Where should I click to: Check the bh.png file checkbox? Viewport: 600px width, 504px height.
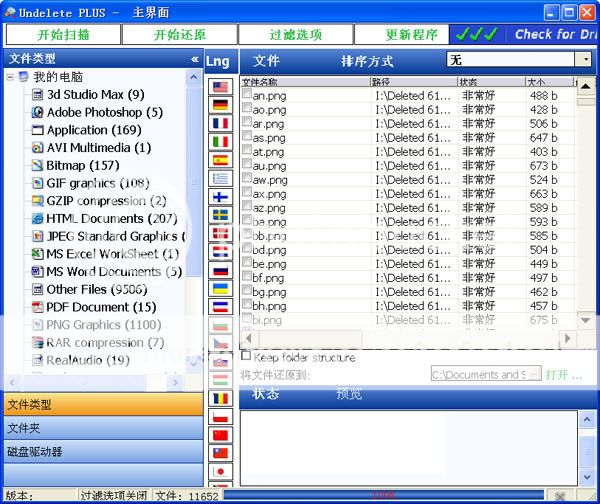pyautogui.click(x=247, y=303)
